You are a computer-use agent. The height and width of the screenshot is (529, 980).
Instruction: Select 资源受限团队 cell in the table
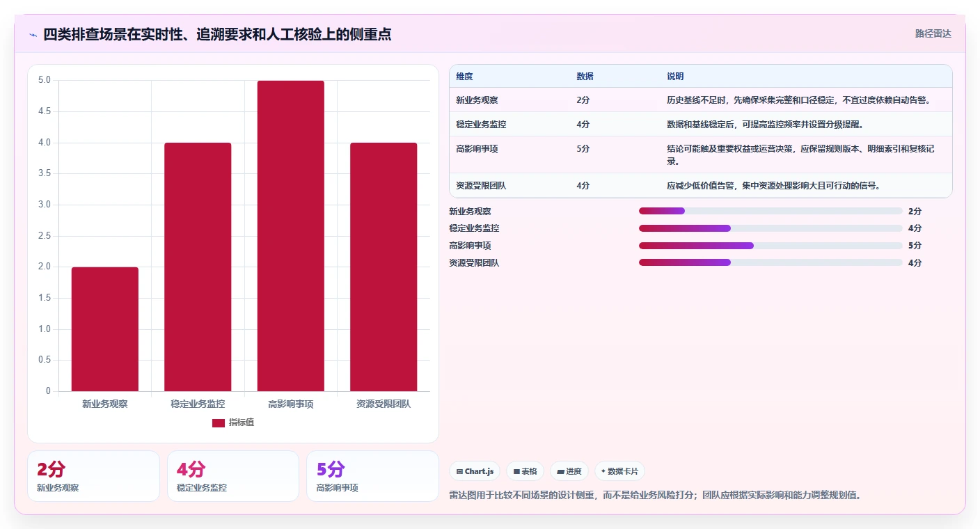click(x=481, y=186)
